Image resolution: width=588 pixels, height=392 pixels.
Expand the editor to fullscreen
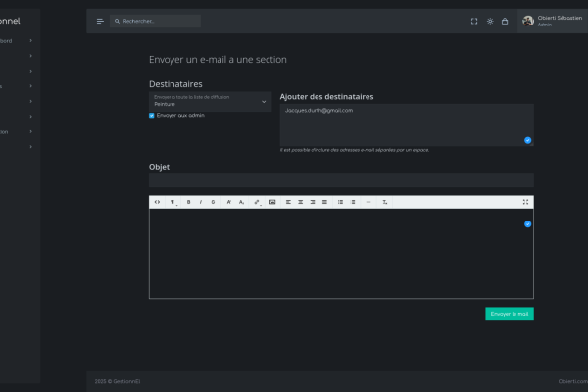coord(526,202)
